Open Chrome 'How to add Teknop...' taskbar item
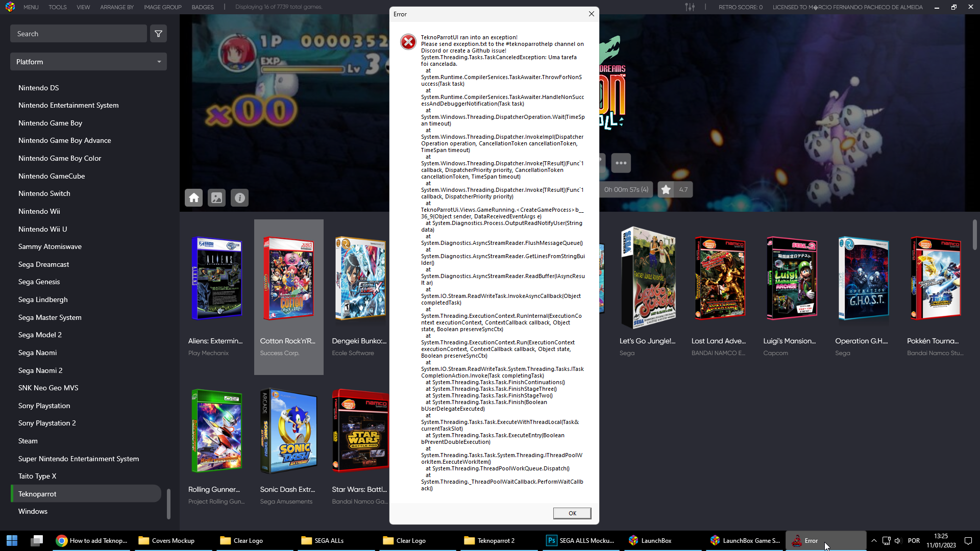The image size is (980, 551). (92, 541)
